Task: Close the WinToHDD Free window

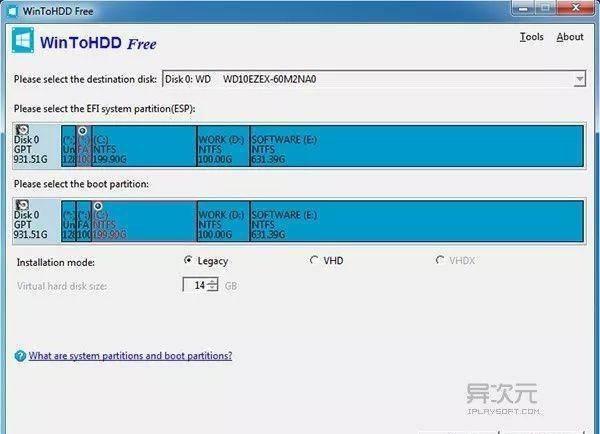Action: (575, 8)
